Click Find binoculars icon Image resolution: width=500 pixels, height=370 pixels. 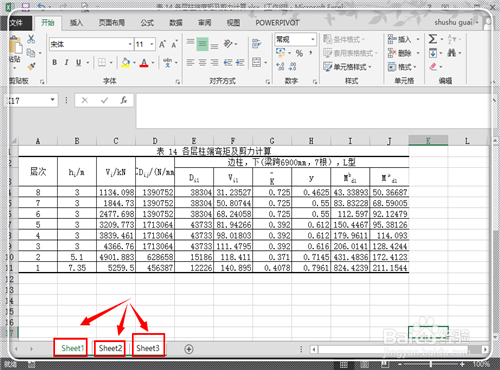coord(451,53)
